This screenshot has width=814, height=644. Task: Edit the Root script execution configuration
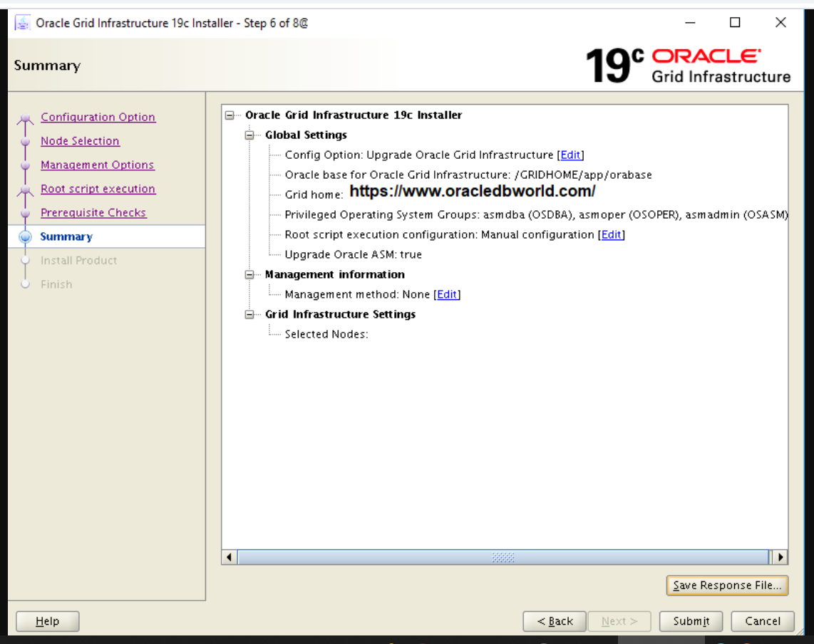click(x=611, y=234)
